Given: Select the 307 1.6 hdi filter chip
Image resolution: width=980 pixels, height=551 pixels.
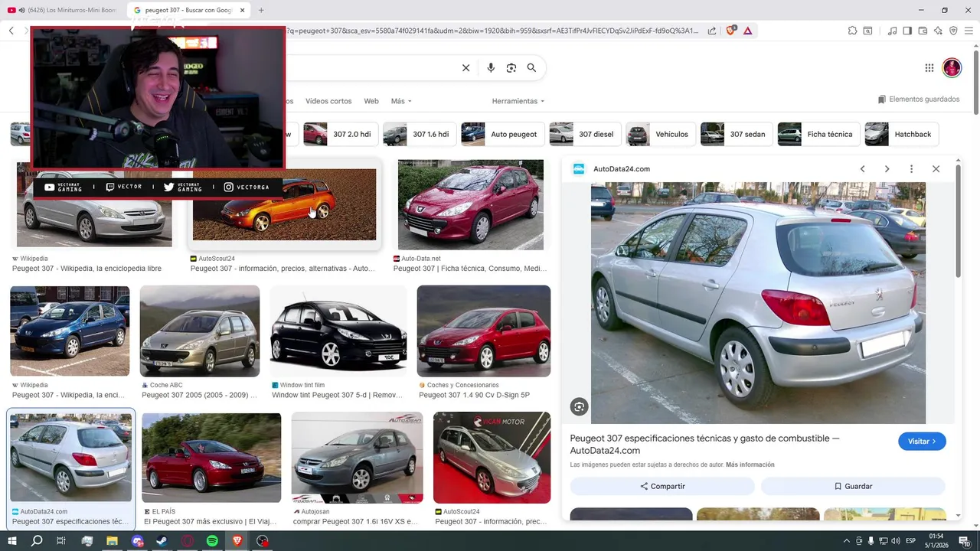Looking at the screenshot, I should click(x=420, y=134).
